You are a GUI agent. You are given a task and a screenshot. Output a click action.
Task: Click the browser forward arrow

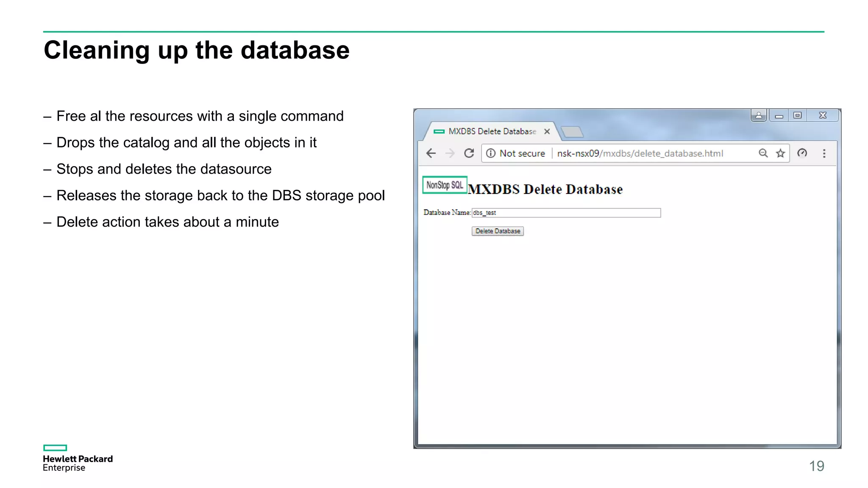(450, 153)
